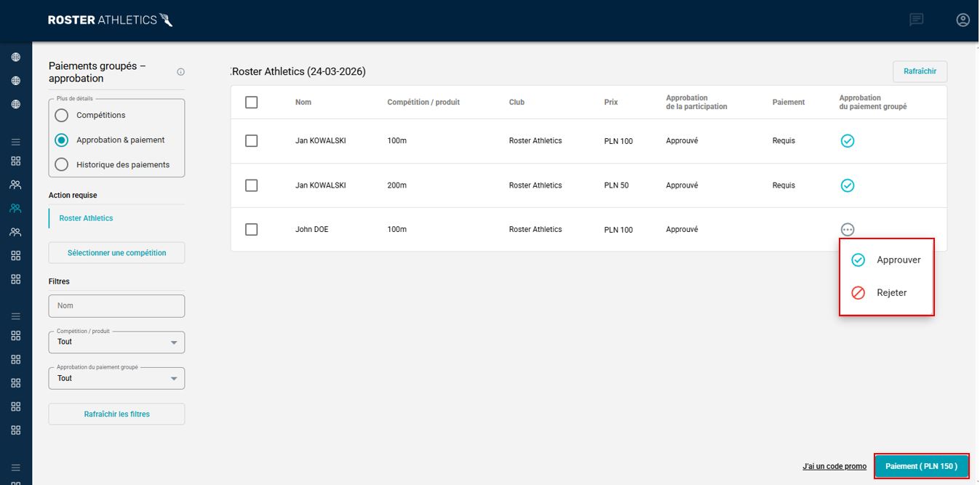The width and height of the screenshot is (980, 485).
Task: Click the approved checkmark icon for Kowalski 200m
Action: [x=847, y=185]
